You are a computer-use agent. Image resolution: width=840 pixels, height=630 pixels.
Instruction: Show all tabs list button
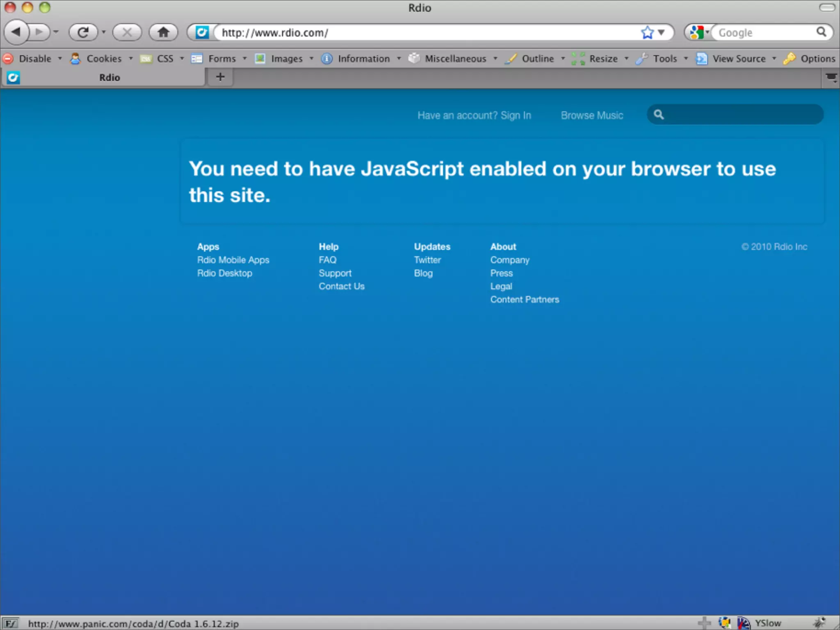click(831, 78)
